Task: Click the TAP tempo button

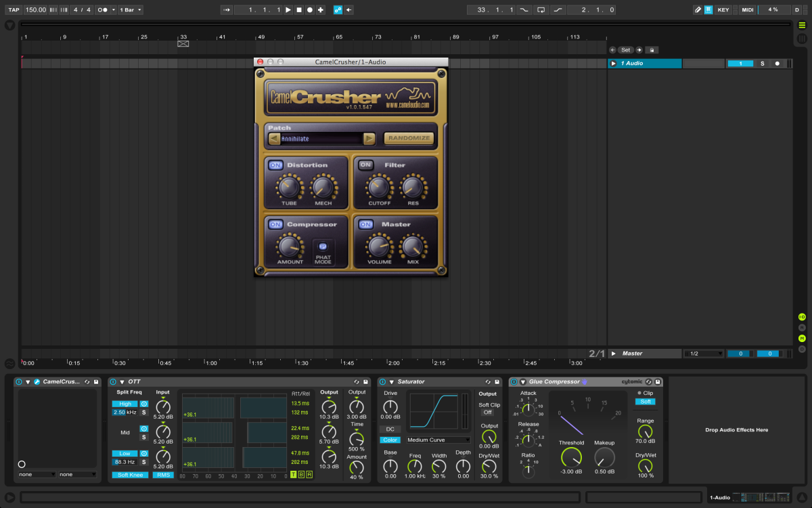Action: pyautogui.click(x=14, y=10)
